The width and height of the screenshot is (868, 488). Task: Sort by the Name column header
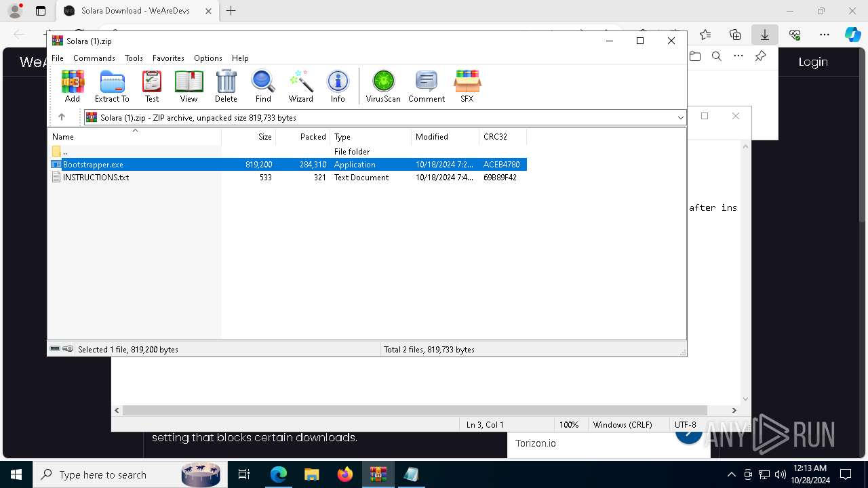click(134, 137)
